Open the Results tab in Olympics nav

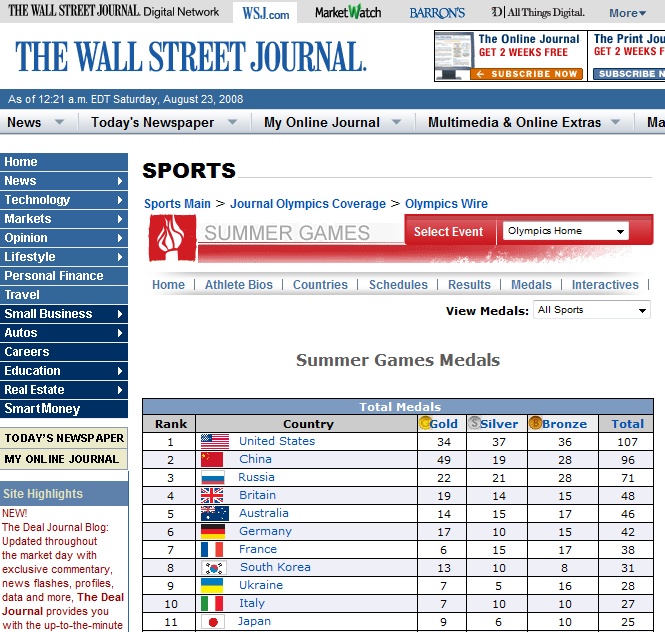point(469,285)
